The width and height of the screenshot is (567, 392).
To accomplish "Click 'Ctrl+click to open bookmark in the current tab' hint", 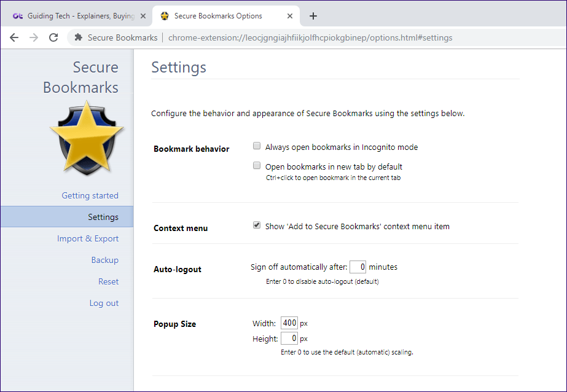I will click(x=334, y=178).
